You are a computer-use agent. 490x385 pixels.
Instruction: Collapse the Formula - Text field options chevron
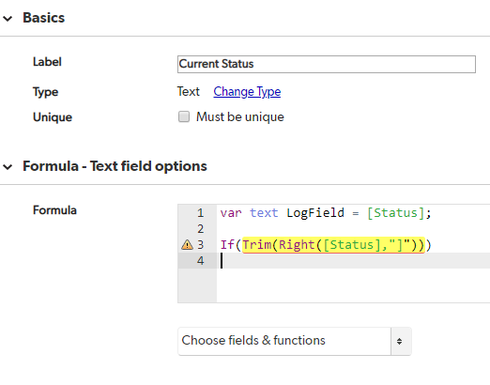7,167
